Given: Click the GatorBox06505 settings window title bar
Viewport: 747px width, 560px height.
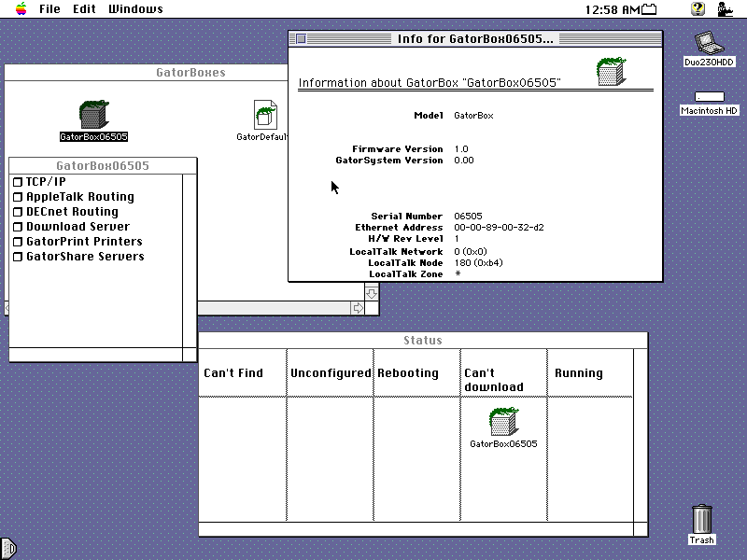Looking at the screenshot, I should coord(103,166).
